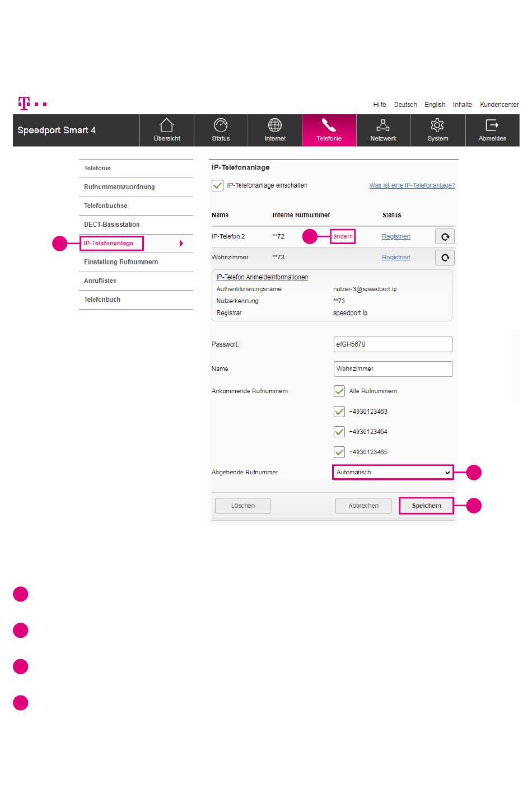Open the Netzwerk network icon tab

pos(383,130)
